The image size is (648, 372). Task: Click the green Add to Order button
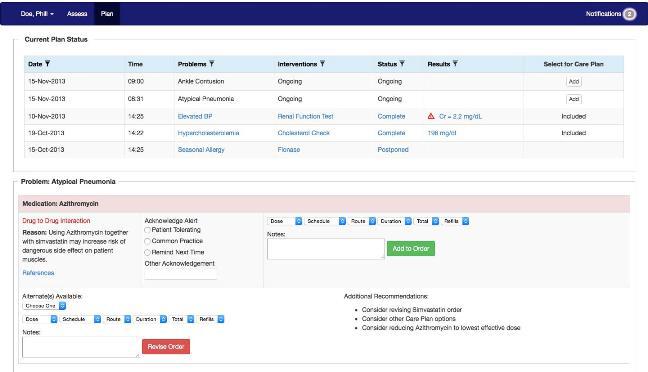point(411,248)
